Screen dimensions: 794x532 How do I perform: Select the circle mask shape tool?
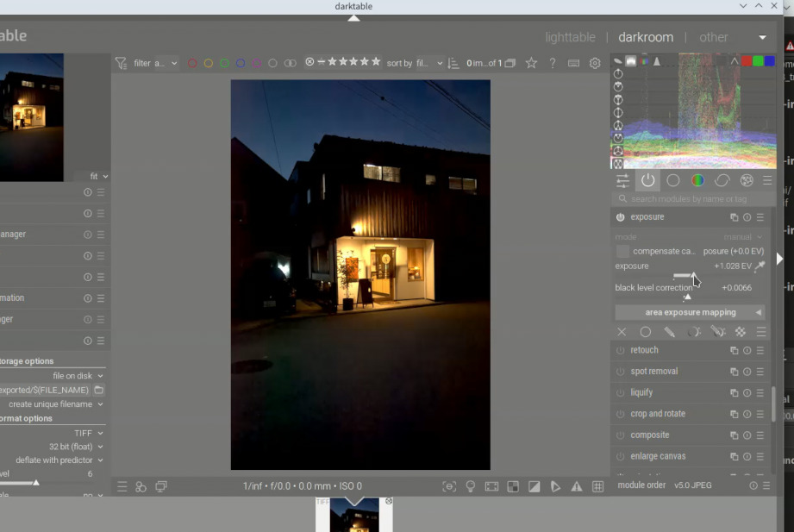coord(645,332)
